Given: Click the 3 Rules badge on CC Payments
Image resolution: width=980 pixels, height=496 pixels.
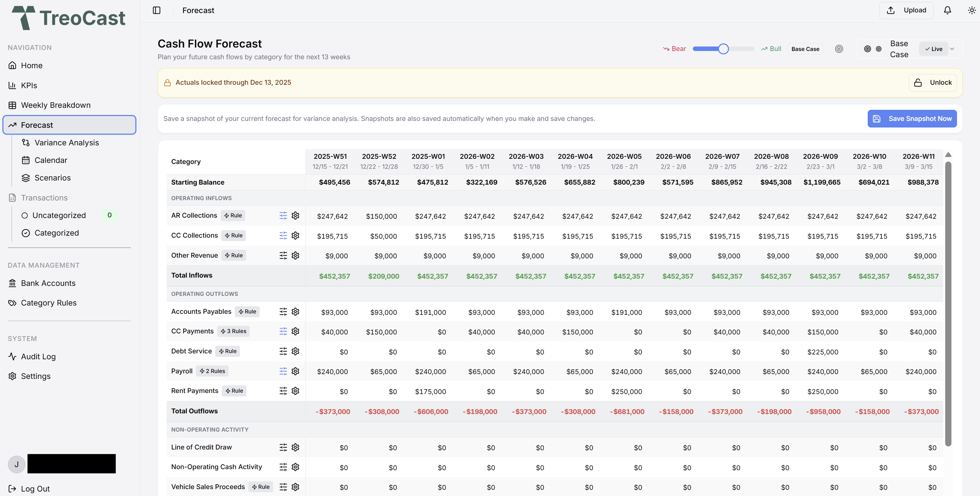Looking at the screenshot, I should coord(233,331).
